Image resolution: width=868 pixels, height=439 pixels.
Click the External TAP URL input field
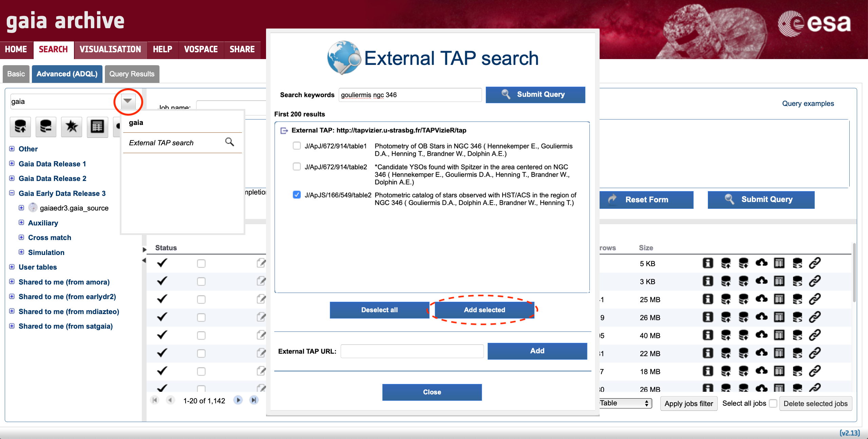click(412, 351)
